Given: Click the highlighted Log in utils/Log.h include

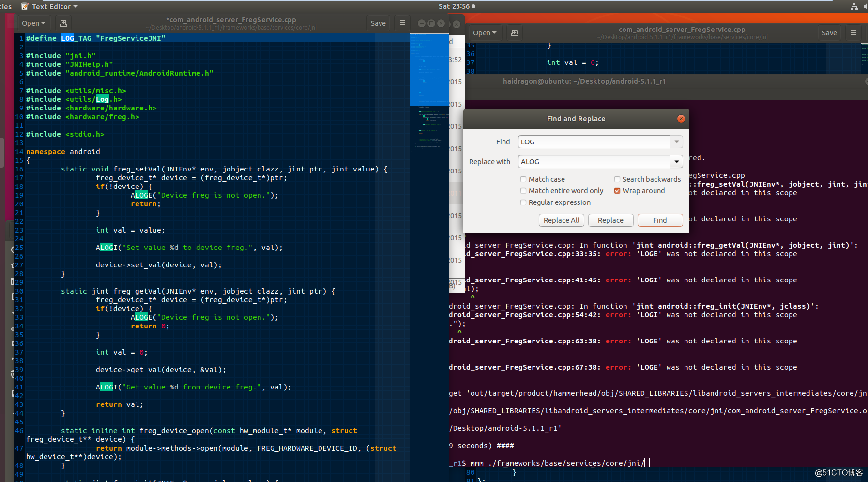Looking at the screenshot, I should click(x=102, y=99).
